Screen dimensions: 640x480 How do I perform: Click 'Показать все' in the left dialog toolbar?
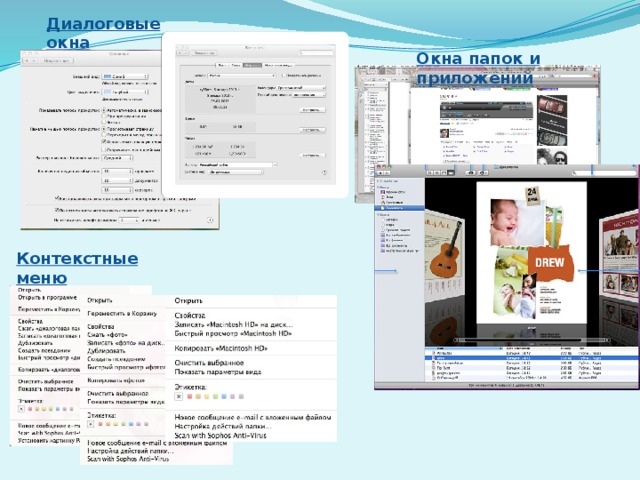(58, 58)
